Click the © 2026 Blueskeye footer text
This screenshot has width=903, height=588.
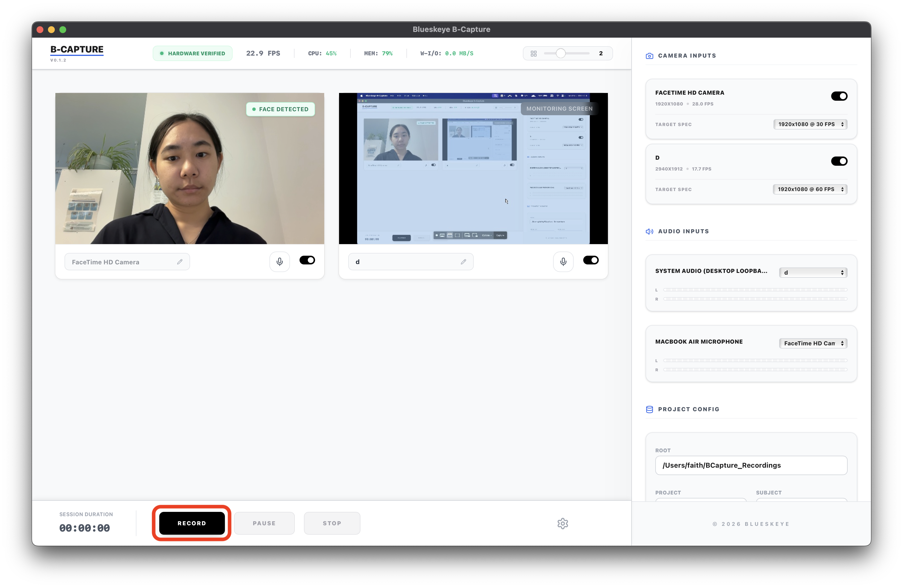pyautogui.click(x=751, y=524)
